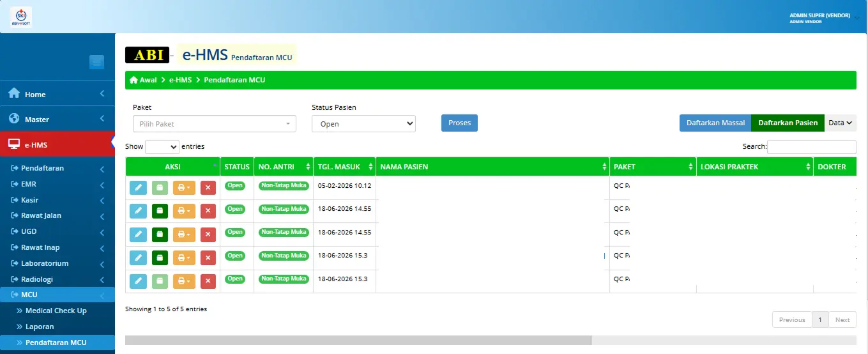The height and width of the screenshot is (354, 868).
Task: Click the AKSI column header sort arrow
Action: pos(215,165)
